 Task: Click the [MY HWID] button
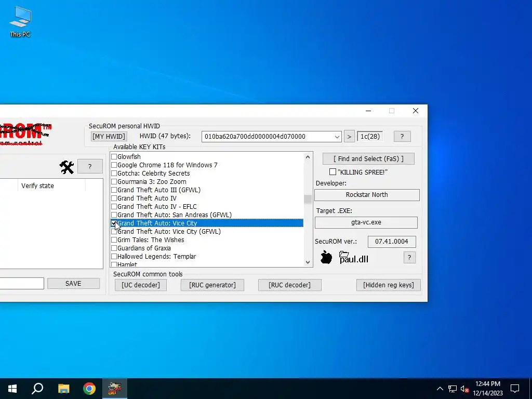109,137
